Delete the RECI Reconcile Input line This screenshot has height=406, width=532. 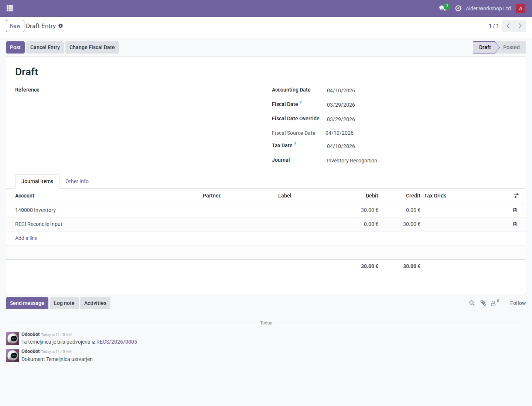pos(515,224)
